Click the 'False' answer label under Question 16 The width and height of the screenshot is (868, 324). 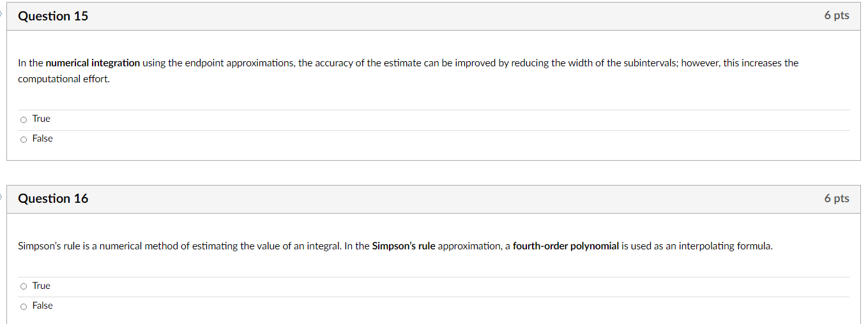pyautogui.click(x=43, y=306)
